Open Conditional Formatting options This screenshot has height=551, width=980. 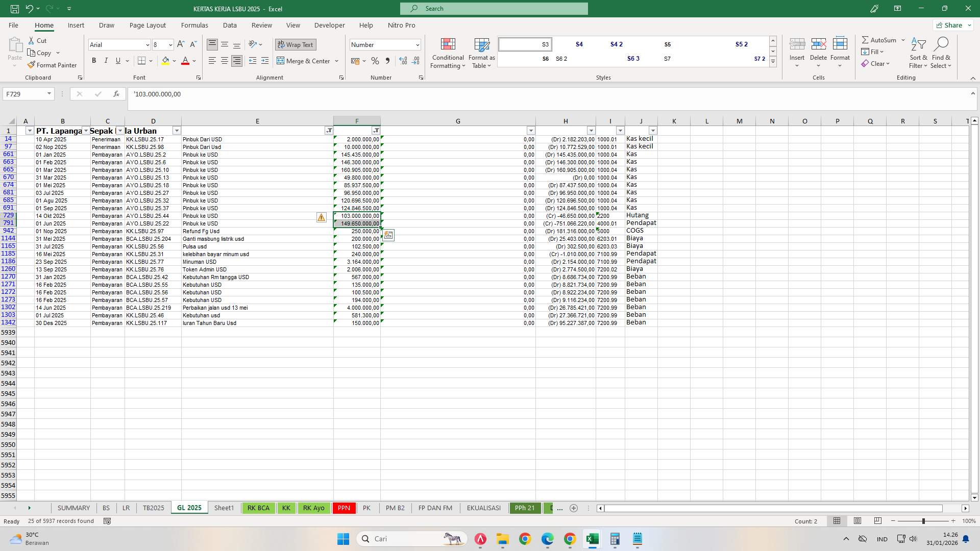point(448,53)
